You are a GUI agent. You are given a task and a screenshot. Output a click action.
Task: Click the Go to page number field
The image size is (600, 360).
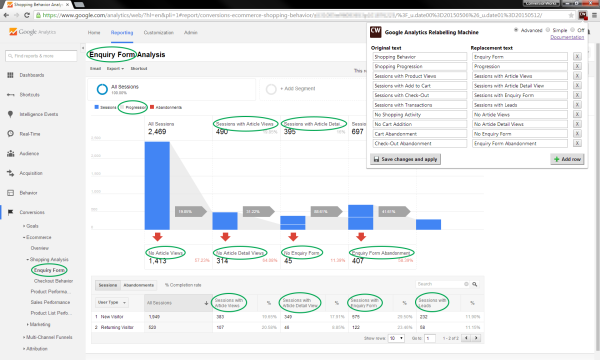430,338
